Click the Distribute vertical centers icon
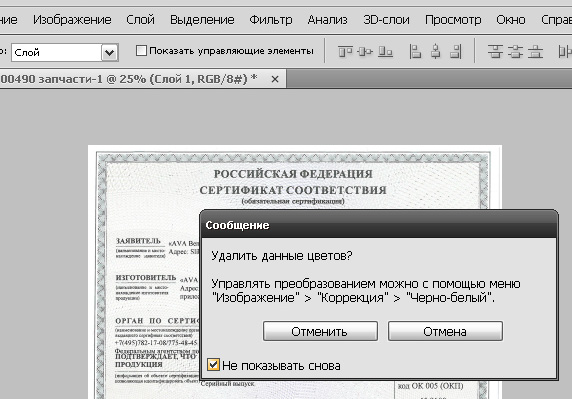The width and height of the screenshot is (572, 399). (515, 51)
